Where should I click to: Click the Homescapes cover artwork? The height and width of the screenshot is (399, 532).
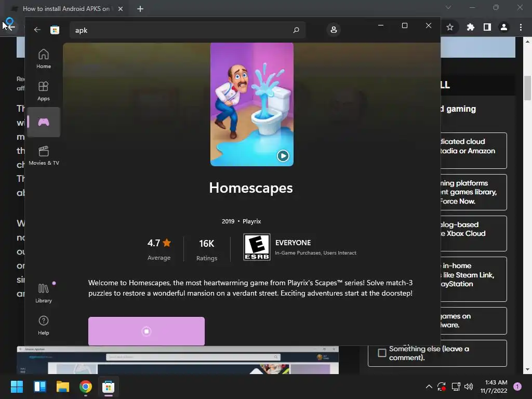pos(252,104)
